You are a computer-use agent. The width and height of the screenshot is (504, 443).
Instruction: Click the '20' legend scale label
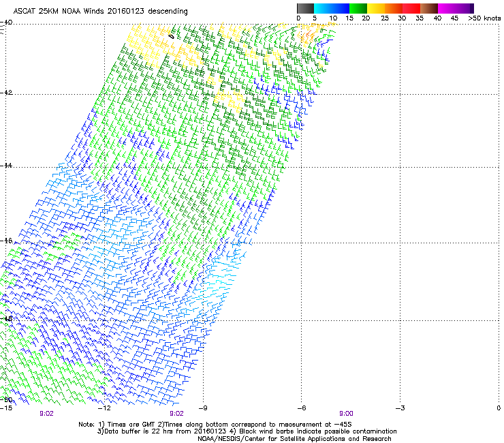click(x=366, y=18)
